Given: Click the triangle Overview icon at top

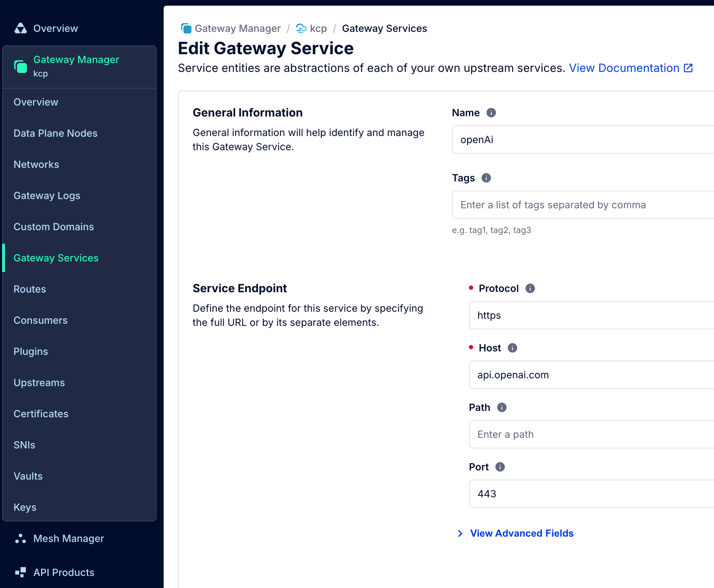Looking at the screenshot, I should [x=21, y=28].
